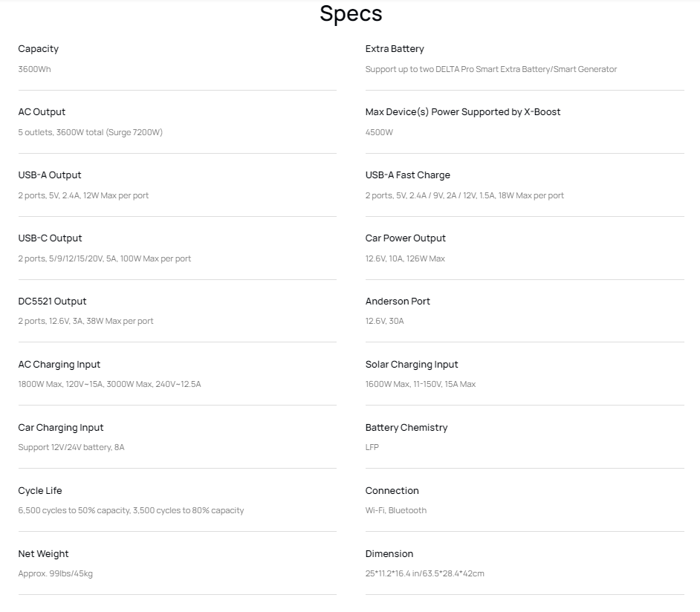
Task: Click the Net Weight label
Action: coord(43,554)
